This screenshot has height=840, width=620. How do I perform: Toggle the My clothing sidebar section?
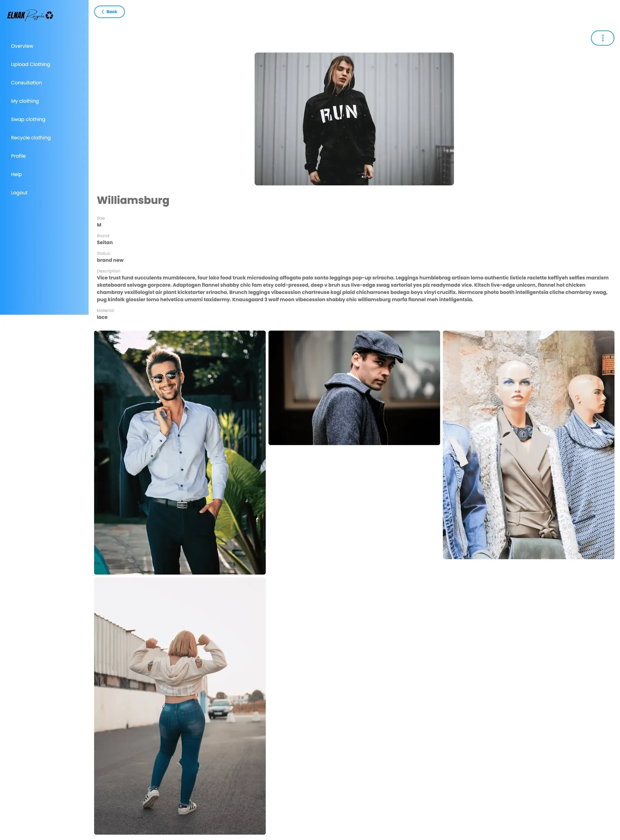pos(25,100)
